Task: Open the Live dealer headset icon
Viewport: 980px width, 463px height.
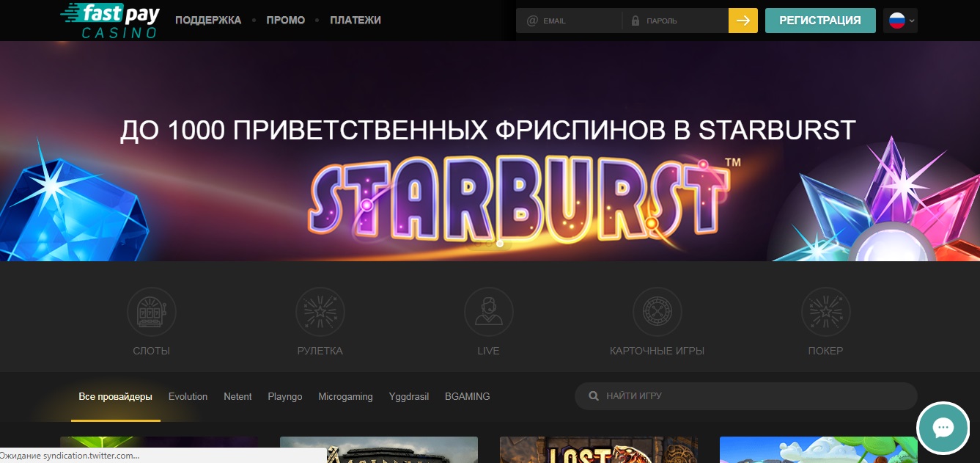Action: [x=489, y=312]
